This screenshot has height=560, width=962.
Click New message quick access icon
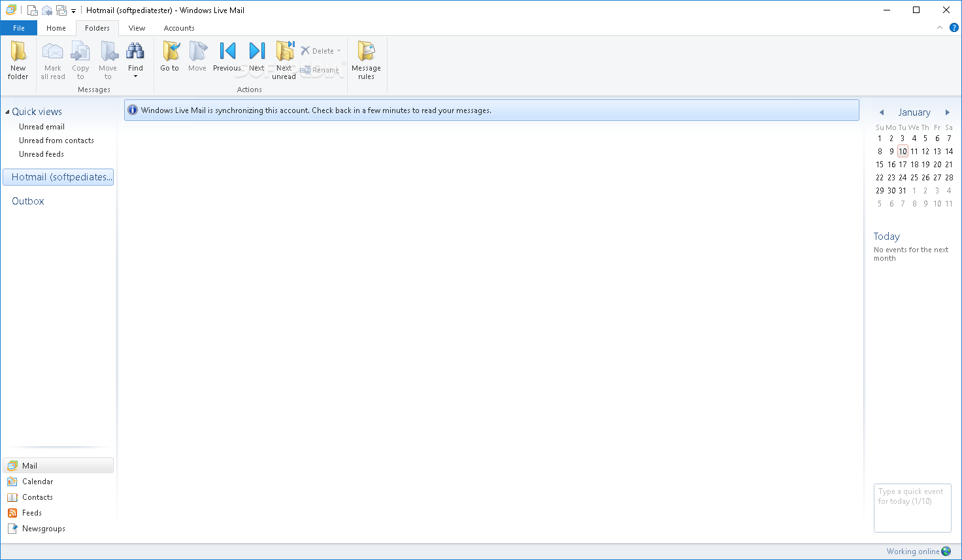[32, 10]
